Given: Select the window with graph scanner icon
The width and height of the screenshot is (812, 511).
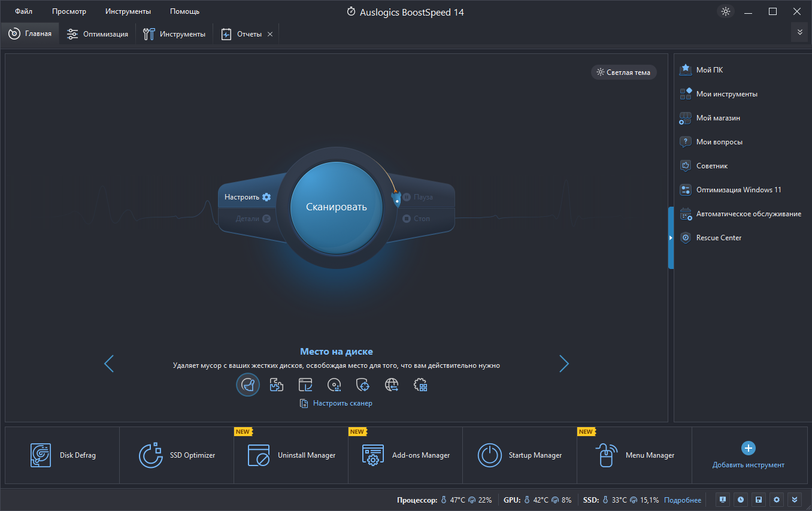Looking at the screenshot, I should point(305,385).
